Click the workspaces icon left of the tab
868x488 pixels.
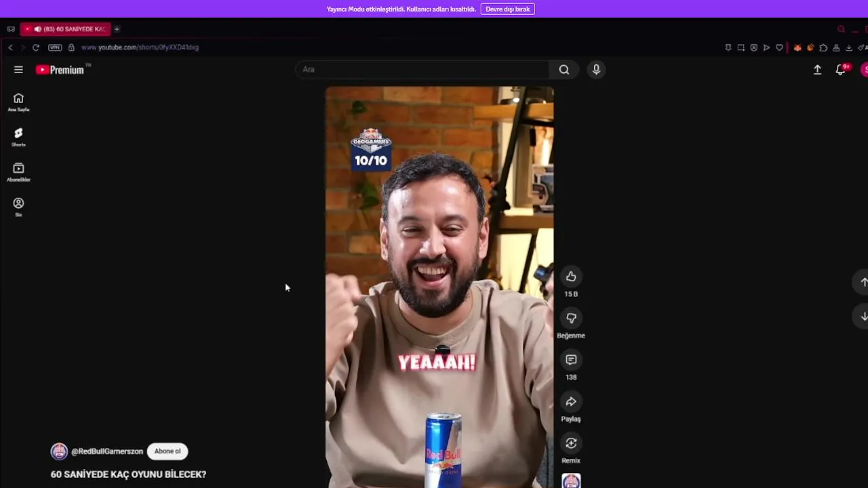click(11, 29)
